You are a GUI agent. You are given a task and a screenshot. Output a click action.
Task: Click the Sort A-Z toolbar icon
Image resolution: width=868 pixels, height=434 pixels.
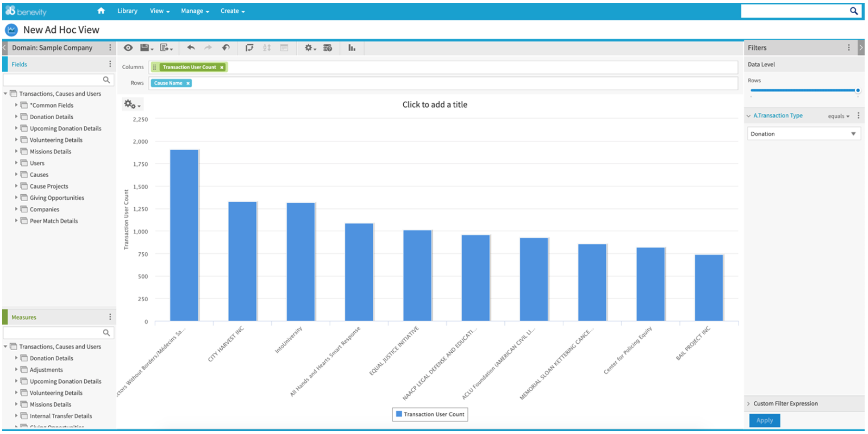click(x=267, y=48)
